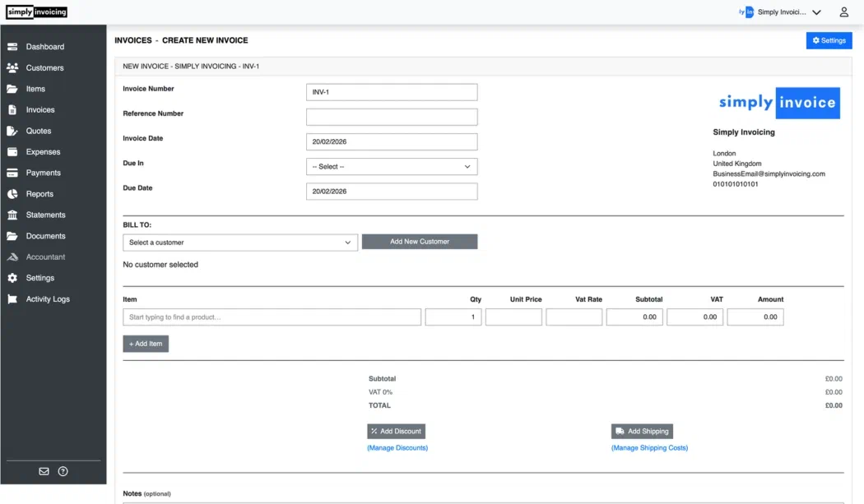Select Customers in the sidebar

coord(36,67)
